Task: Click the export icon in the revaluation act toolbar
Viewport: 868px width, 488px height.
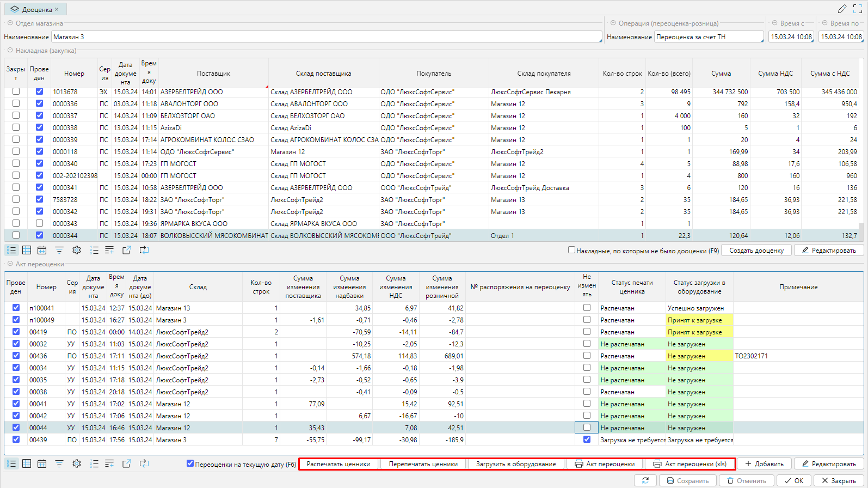Action: click(127, 463)
